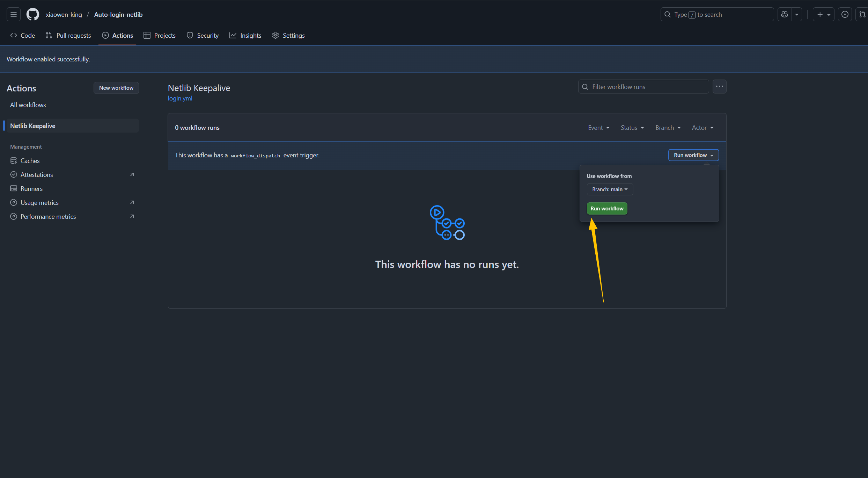Click the three-dot workflow options button
This screenshot has width=868, height=478.
pyautogui.click(x=719, y=87)
